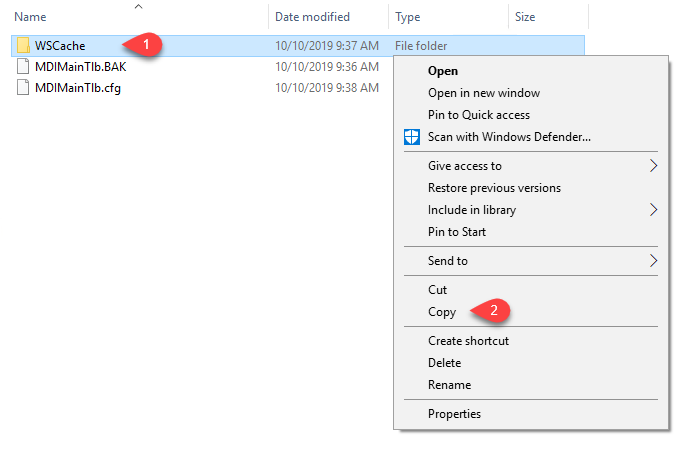
Task: Expand the Send to submenu arrow
Action: click(x=653, y=261)
